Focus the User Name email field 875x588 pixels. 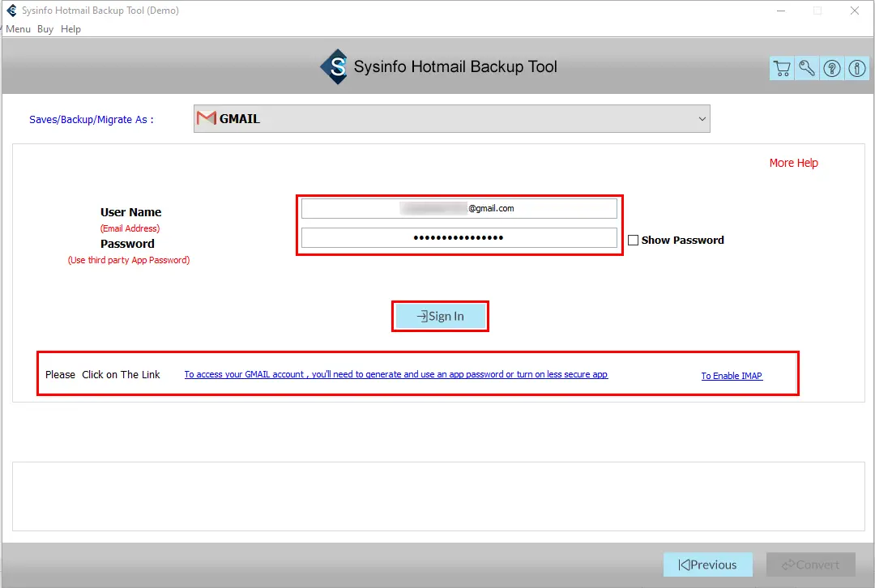coord(459,209)
